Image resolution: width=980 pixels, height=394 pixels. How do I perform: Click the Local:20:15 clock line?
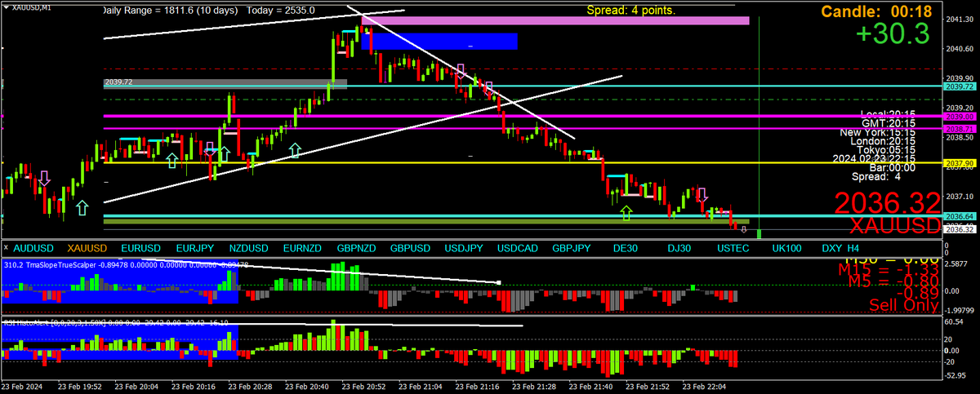(888, 113)
